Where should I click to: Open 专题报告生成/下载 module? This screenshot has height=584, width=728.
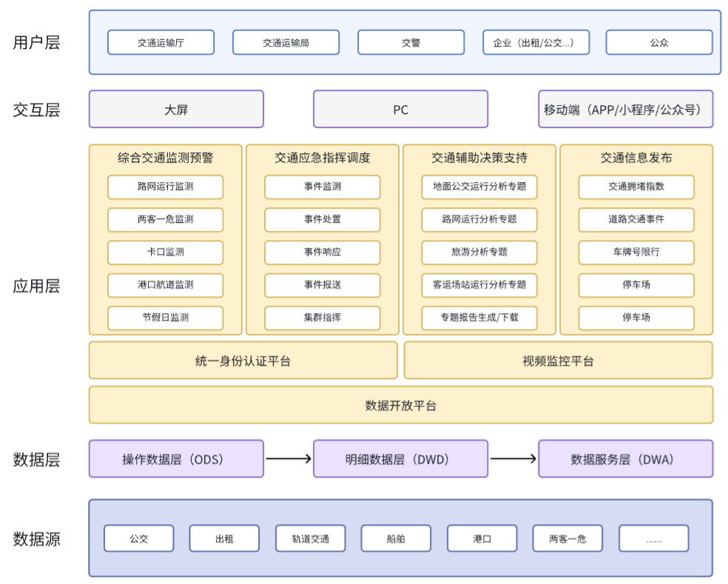479,318
